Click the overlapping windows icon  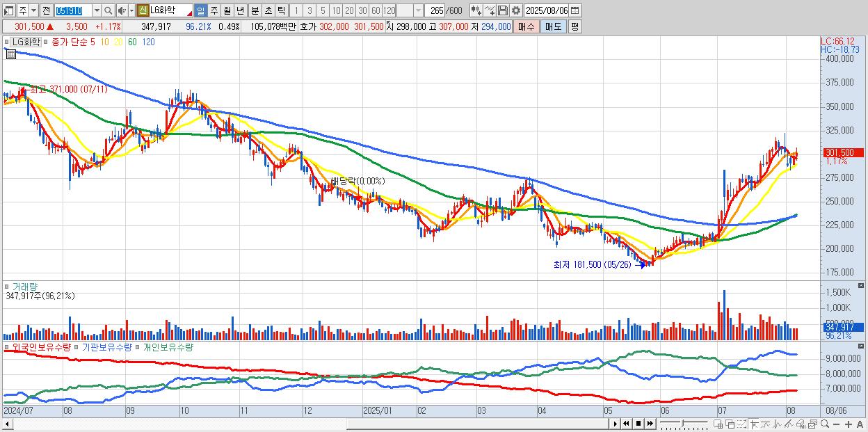click(x=730, y=424)
